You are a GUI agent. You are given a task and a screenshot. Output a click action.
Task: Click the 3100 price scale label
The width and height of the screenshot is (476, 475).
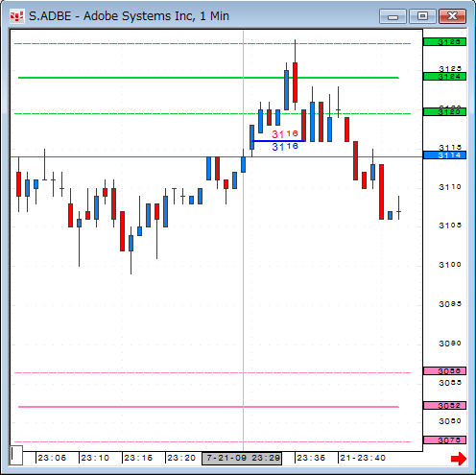click(x=450, y=265)
